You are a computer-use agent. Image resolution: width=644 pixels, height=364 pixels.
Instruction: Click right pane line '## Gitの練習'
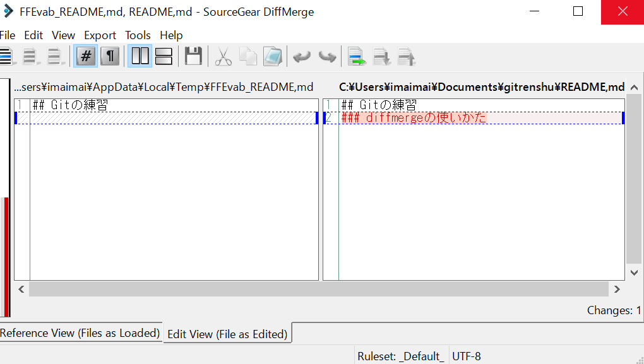pos(379,105)
